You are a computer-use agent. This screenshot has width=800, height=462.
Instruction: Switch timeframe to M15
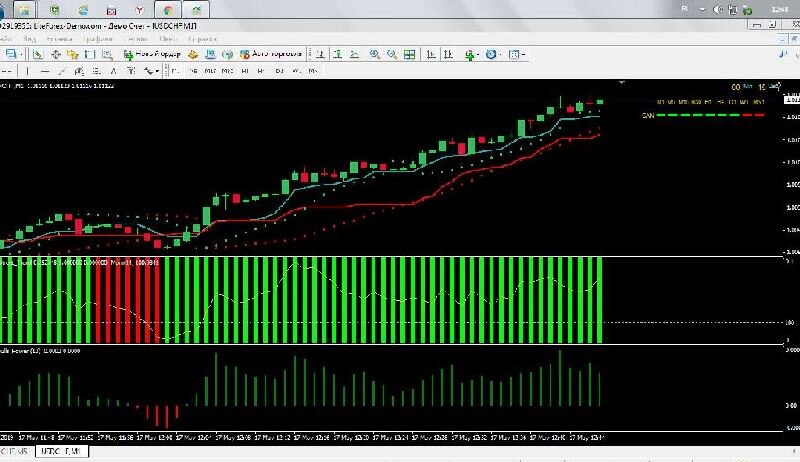point(210,71)
